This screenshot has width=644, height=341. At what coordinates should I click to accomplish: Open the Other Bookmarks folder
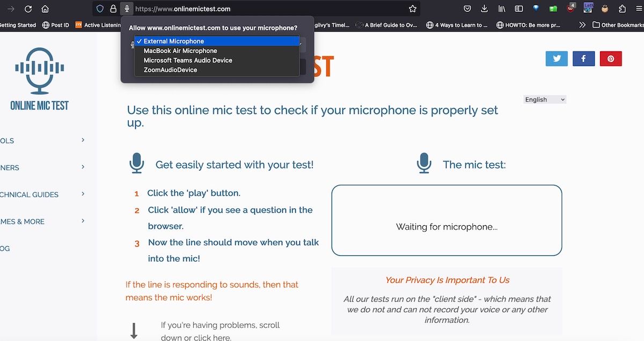pyautogui.click(x=618, y=25)
